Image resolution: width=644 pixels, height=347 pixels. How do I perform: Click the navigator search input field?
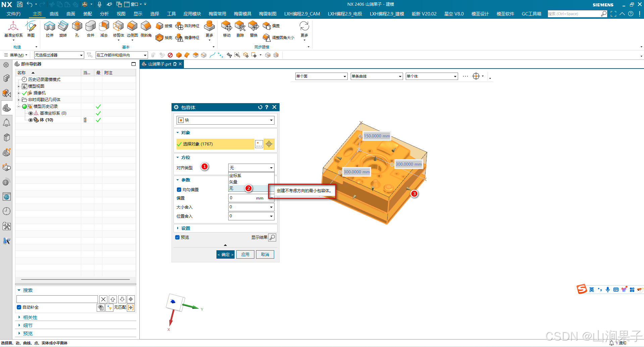(x=57, y=299)
